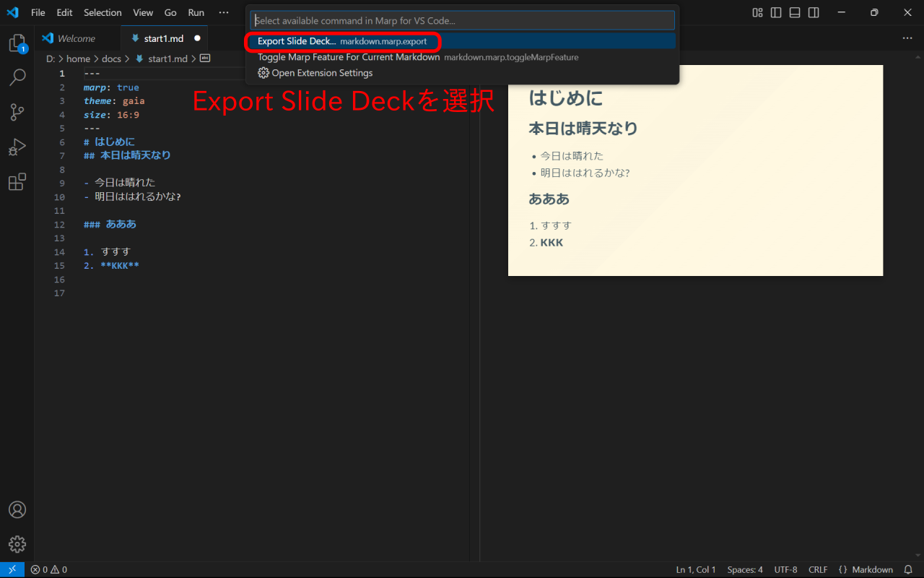Toggle the secondary side bar layout button
Image resolution: width=924 pixels, height=578 pixels.
point(814,12)
